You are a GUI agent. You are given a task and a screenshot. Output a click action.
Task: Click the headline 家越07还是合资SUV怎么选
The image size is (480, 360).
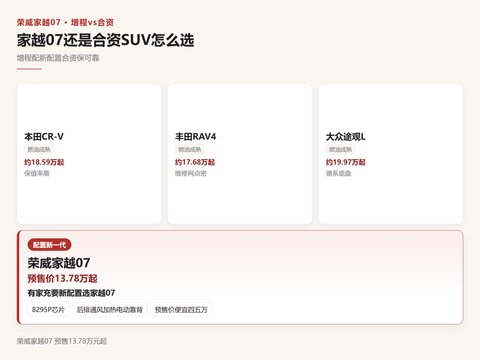pos(105,40)
